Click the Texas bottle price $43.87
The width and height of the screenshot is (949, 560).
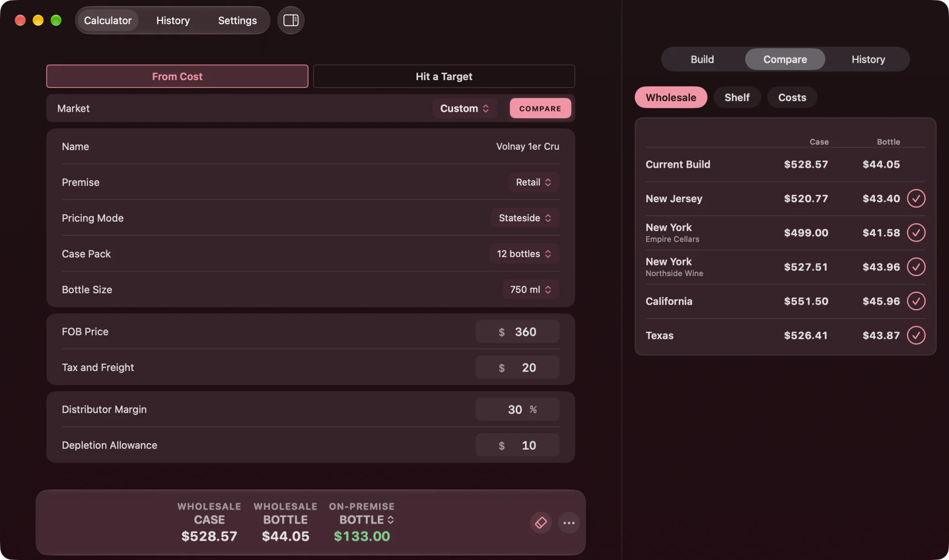[881, 335]
